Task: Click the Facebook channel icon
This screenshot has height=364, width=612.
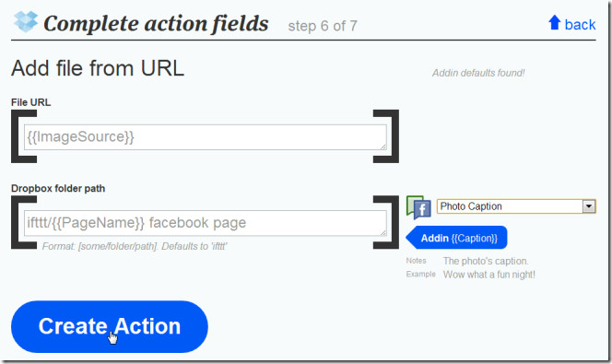Action: tap(418, 207)
